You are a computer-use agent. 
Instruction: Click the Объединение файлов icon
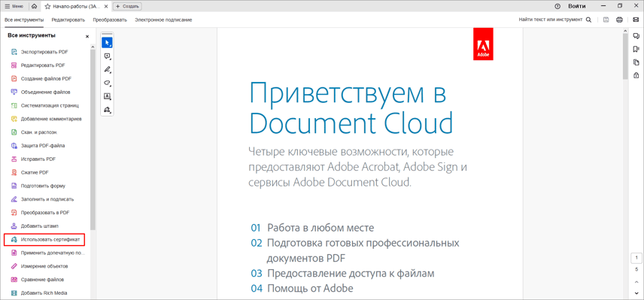[14, 92]
